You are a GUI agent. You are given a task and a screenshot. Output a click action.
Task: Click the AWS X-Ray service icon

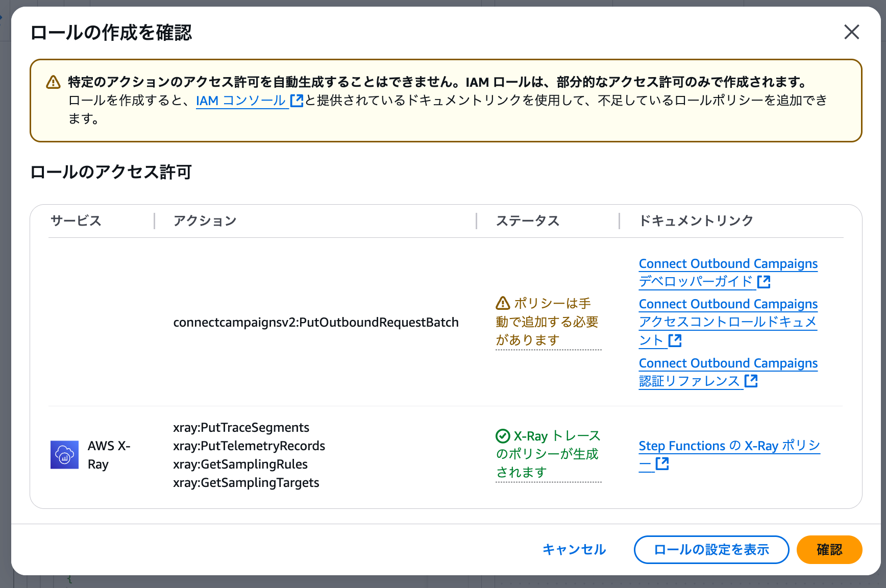[64, 455]
